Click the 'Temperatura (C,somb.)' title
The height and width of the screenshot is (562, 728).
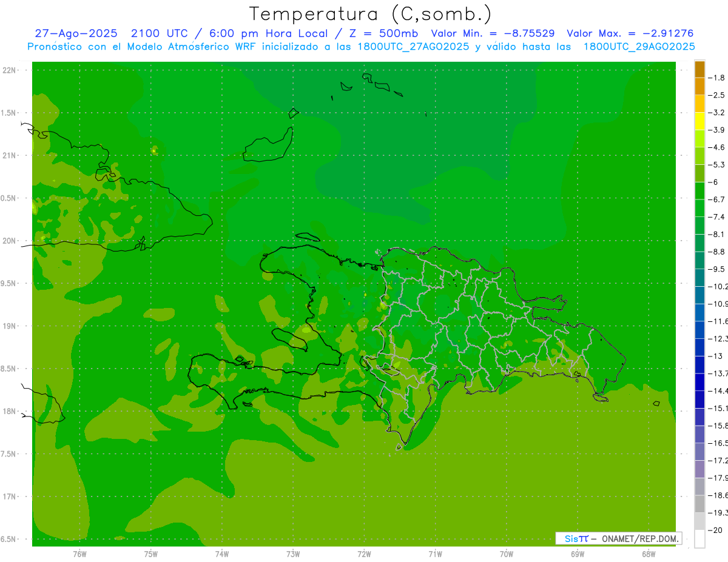[x=370, y=14]
